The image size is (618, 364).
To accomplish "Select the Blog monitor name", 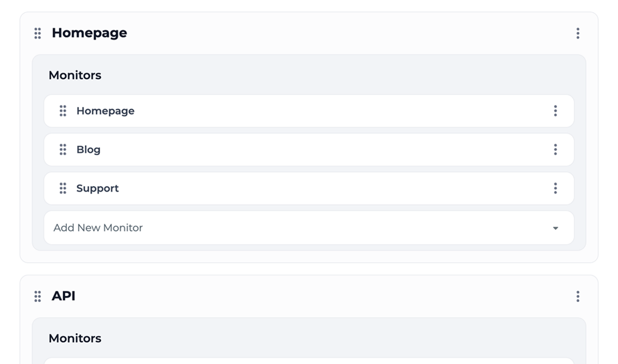I will pyautogui.click(x=88, y=150).
